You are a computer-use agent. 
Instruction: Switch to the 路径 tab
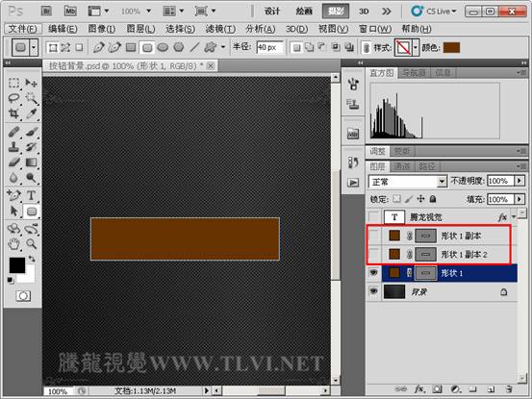[427, 166]
